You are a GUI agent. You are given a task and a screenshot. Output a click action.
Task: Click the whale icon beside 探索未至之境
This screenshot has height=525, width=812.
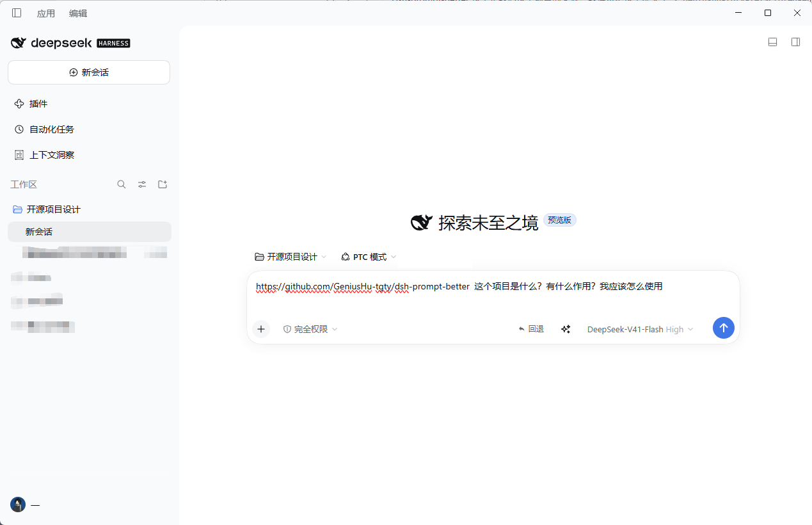click(x=422, y=222)
